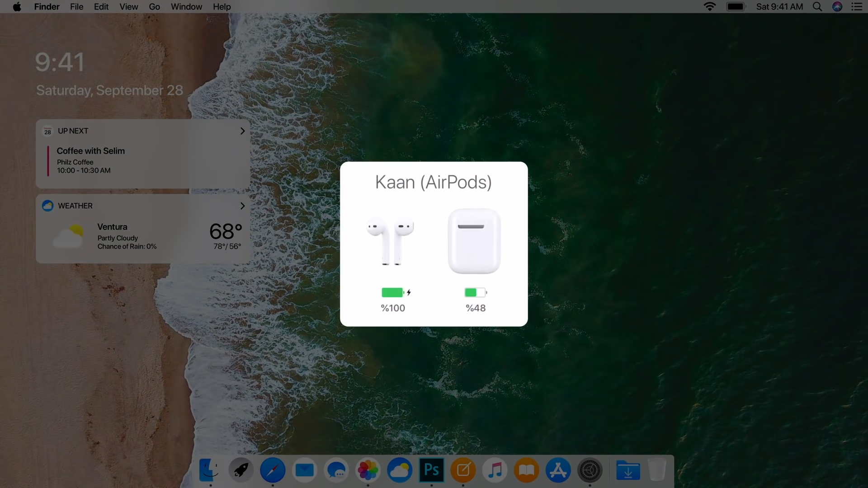868x488 pixels.
Task: Click the WEATHER widget header
Action: [x=75, y=206]
